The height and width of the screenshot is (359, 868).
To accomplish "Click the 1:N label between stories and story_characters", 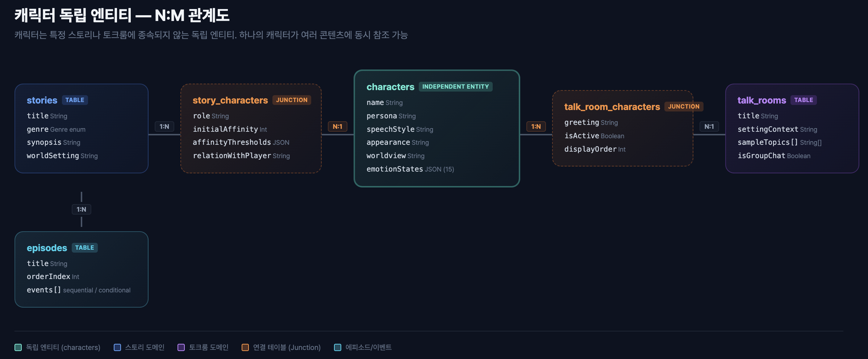I will pos(164,126).
